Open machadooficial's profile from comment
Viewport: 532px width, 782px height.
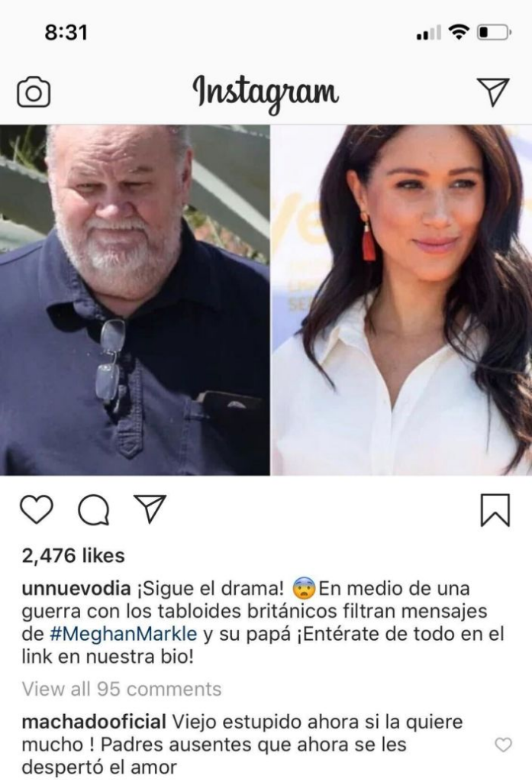pyautogui.click(x=94, y=722)
